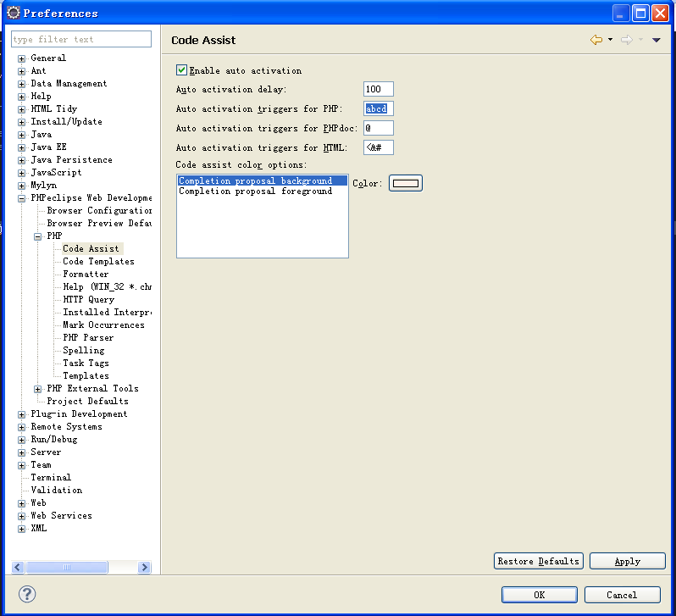The height and width of the screenshot is (616, 676).
Task: Expand the General tree node
Action: coord(22,58)
